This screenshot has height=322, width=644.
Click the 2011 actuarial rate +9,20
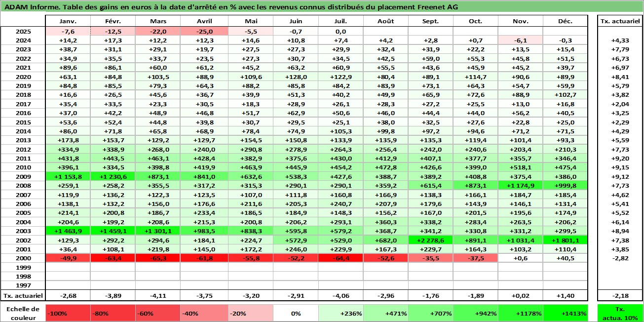pos(620,158)
